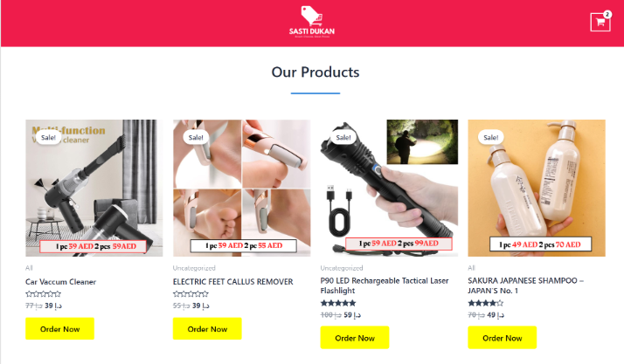The height and width of the screenshot is (364, 624).
Task: Open the P90 LED Rechargeable Tactical Laser Flashlight link
Action: tap(385, 285)
